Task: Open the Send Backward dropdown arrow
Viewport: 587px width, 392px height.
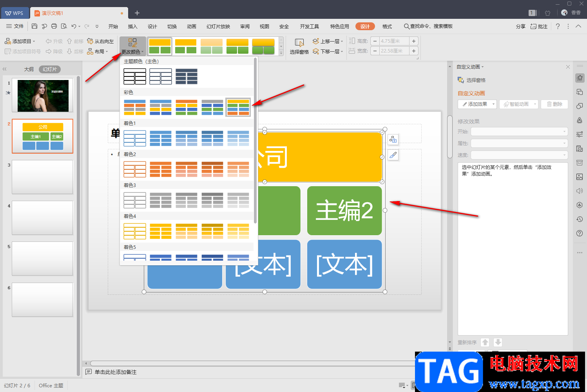Action: pos(342,51)
